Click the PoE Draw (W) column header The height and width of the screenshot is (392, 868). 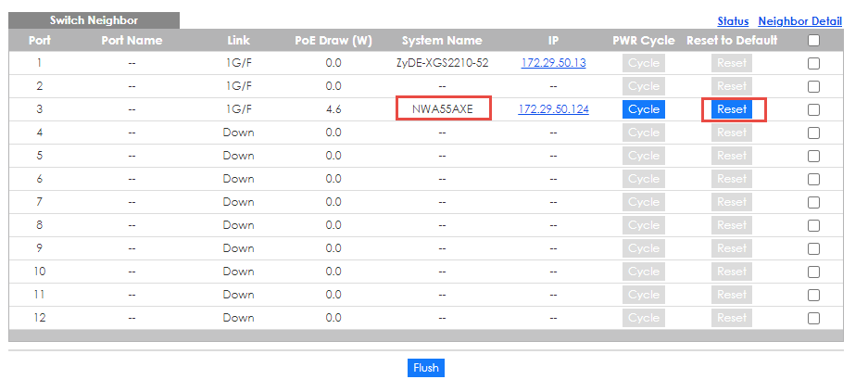point(333,41)
